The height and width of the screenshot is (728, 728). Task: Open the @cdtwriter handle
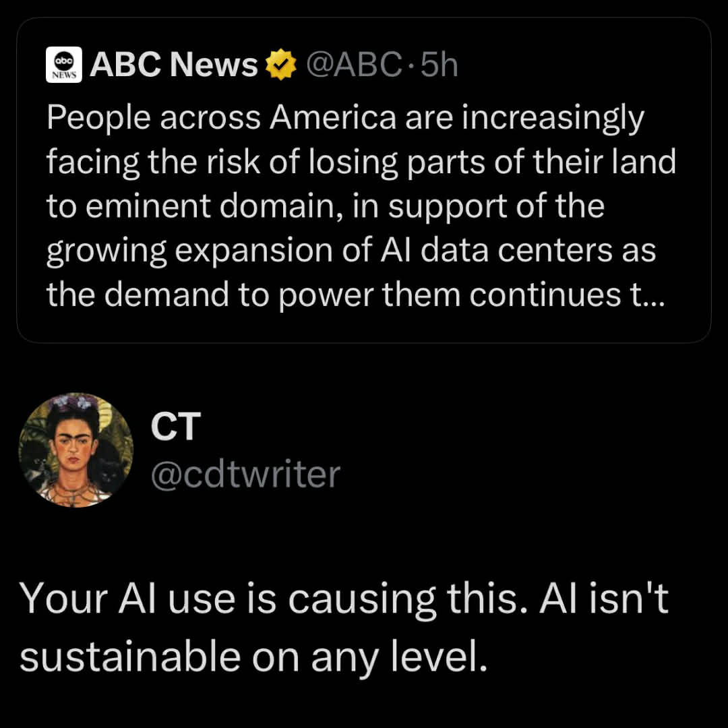245,475
